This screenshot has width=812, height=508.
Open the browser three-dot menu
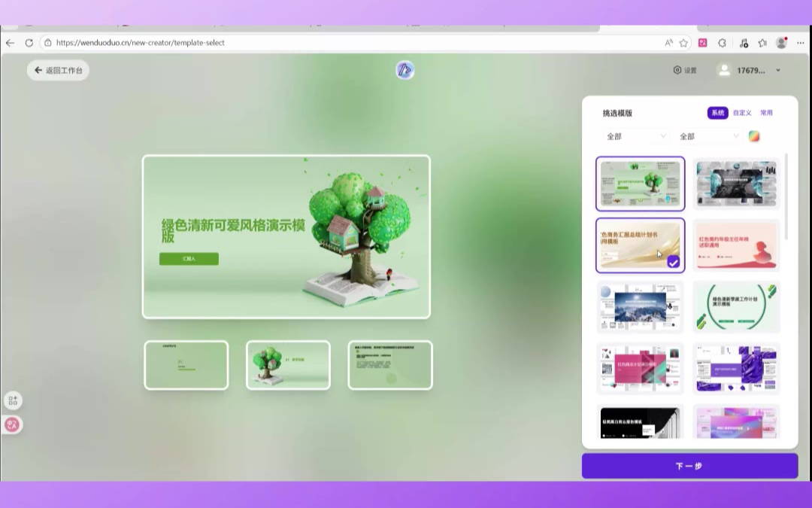pyautogui.click(x=799, y=43)
